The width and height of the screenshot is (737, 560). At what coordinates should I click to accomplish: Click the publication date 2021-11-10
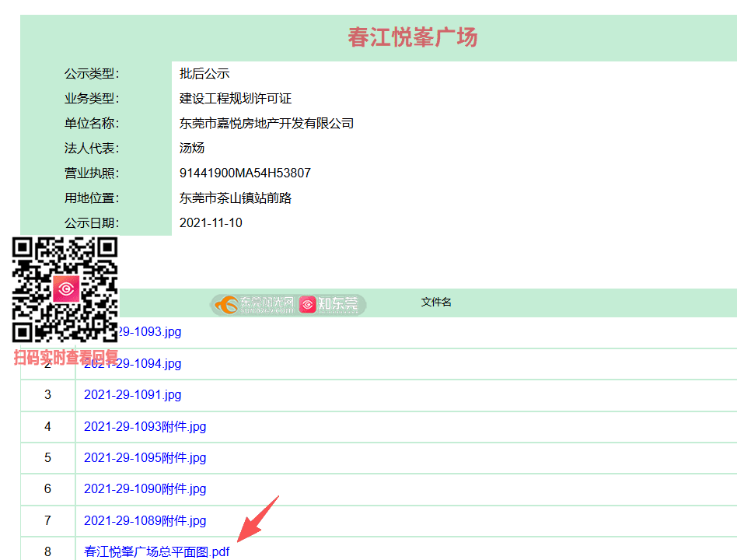pyautogui.click(x=211, y=222)
